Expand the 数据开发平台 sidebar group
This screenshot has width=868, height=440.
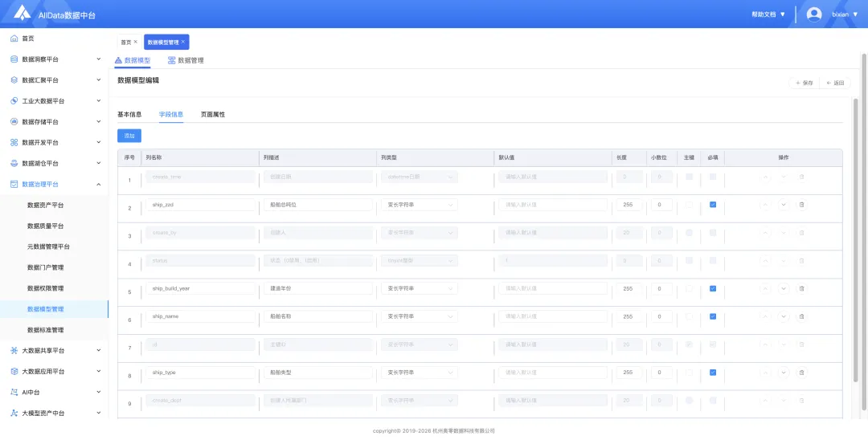(x=99, y=143)
